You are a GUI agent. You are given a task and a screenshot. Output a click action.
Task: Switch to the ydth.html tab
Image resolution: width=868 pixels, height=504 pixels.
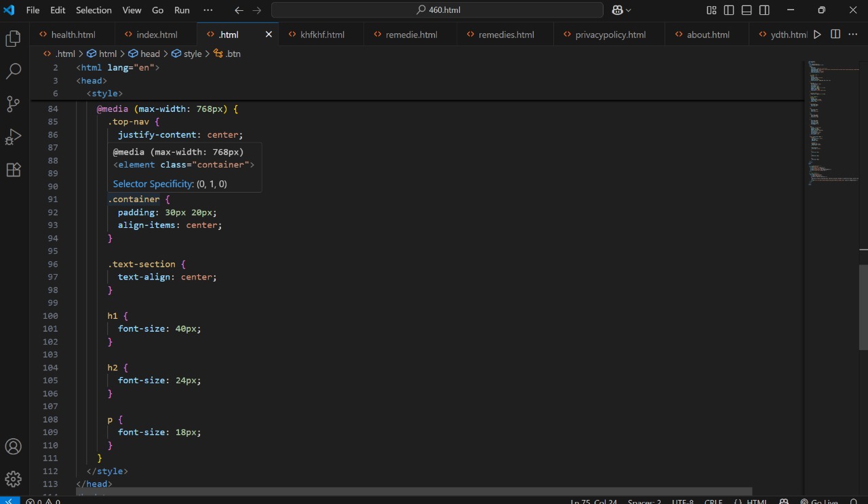[x=780, y=35]
